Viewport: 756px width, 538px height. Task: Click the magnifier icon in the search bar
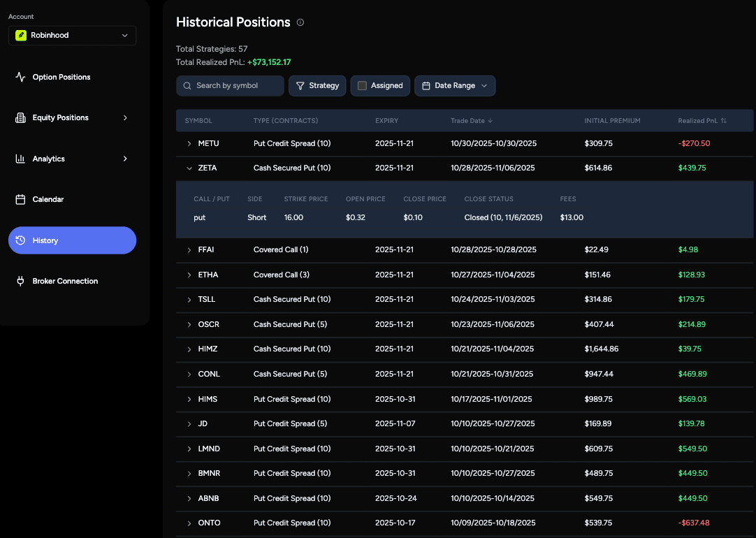(187, 85)
